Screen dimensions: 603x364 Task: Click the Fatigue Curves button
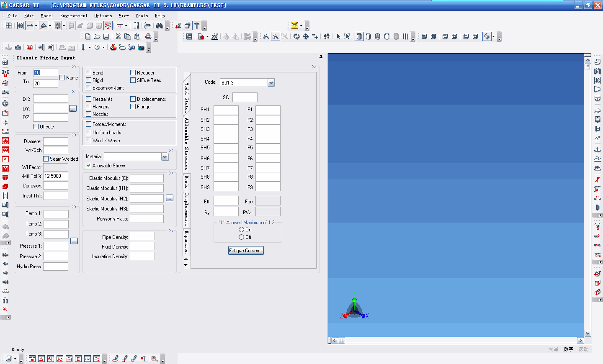(x=246, y=251)
